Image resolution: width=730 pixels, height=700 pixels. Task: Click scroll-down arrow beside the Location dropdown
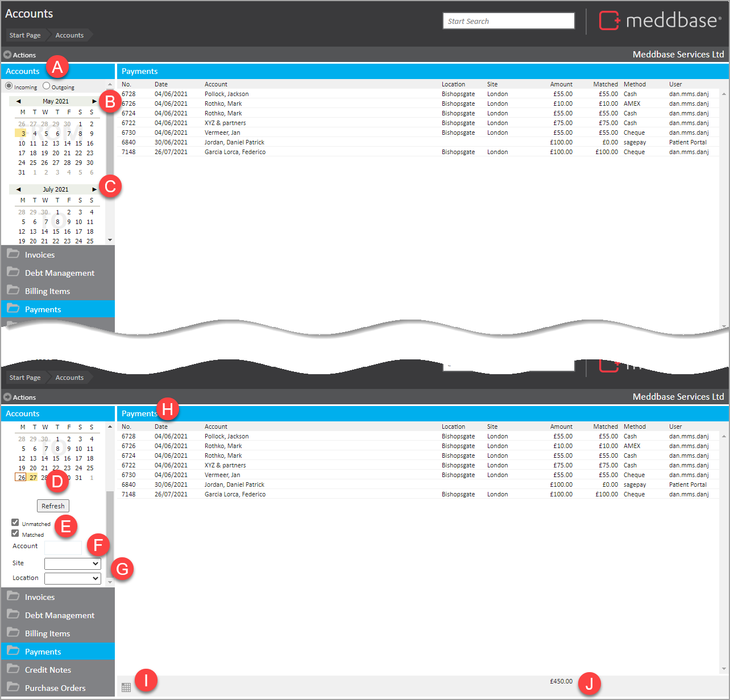[x=110, y=582]
